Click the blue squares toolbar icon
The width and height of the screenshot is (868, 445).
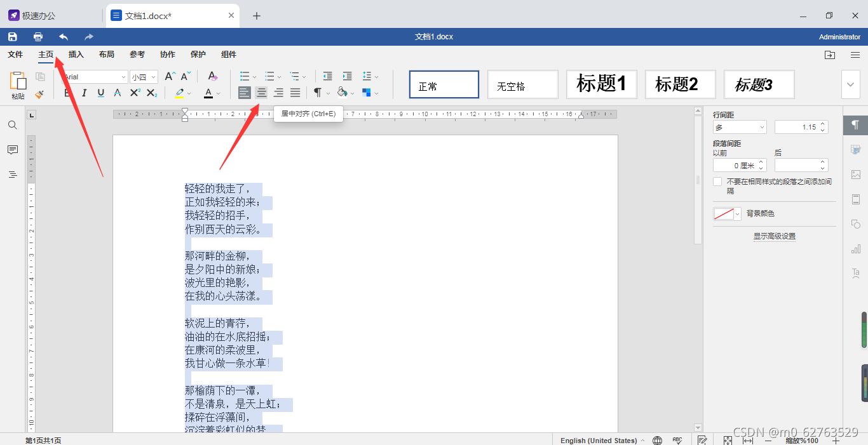(x=367, y=93)
